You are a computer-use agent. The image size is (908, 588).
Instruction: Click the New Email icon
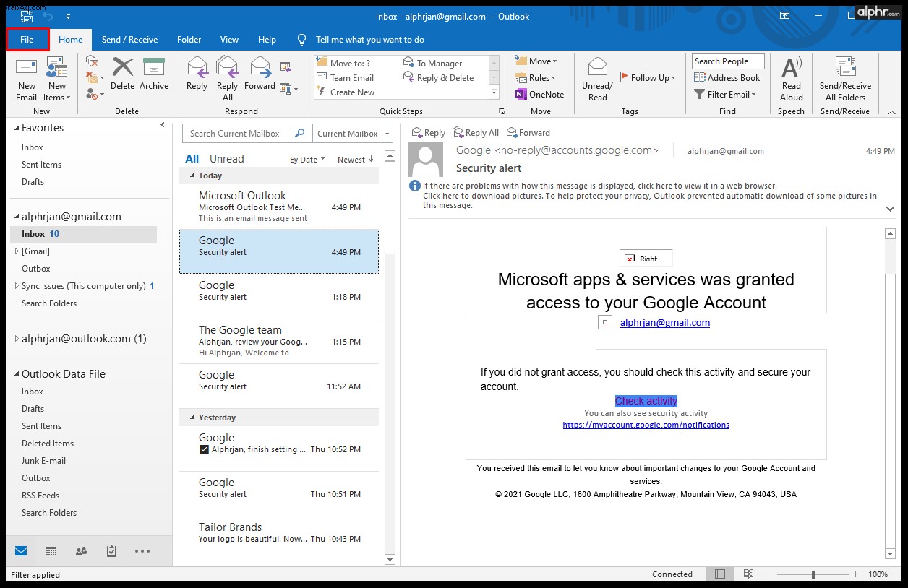coord(27,67)
